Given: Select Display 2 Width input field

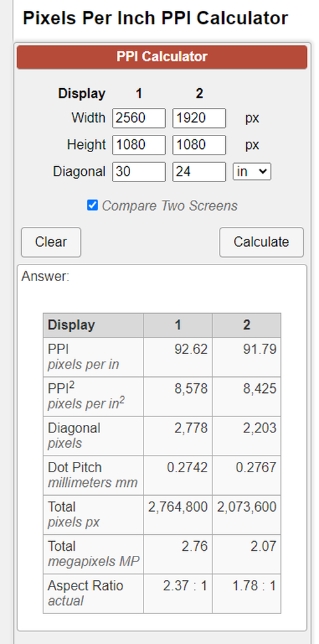Looking at the screenshot, I should [x=199, y=118].
